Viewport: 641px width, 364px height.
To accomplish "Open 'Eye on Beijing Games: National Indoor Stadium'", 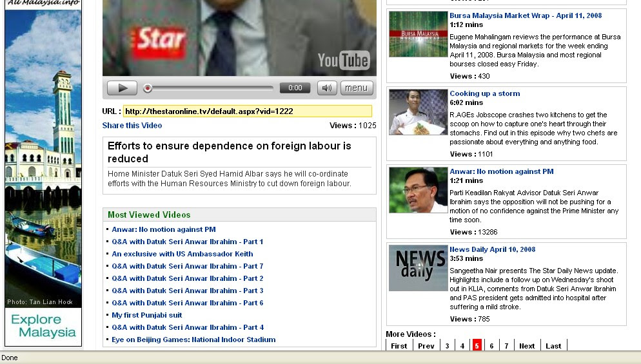I will [193, 340].
